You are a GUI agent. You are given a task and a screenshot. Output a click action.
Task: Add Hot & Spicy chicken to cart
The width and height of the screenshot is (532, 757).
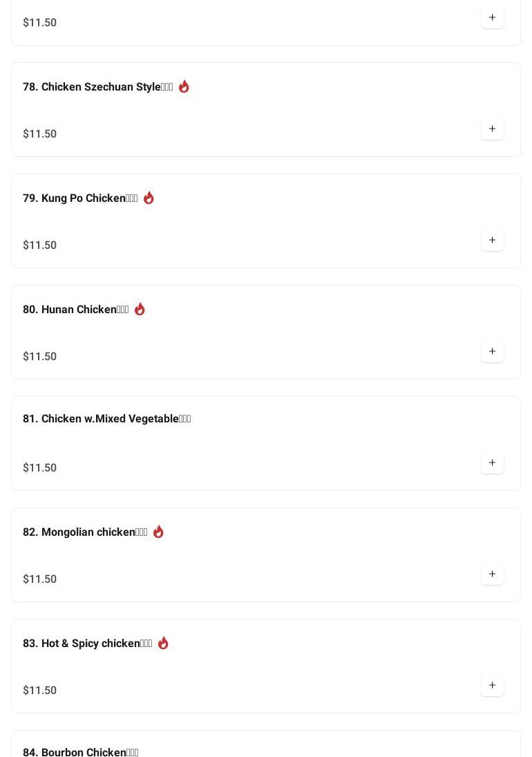coord(492,686)
